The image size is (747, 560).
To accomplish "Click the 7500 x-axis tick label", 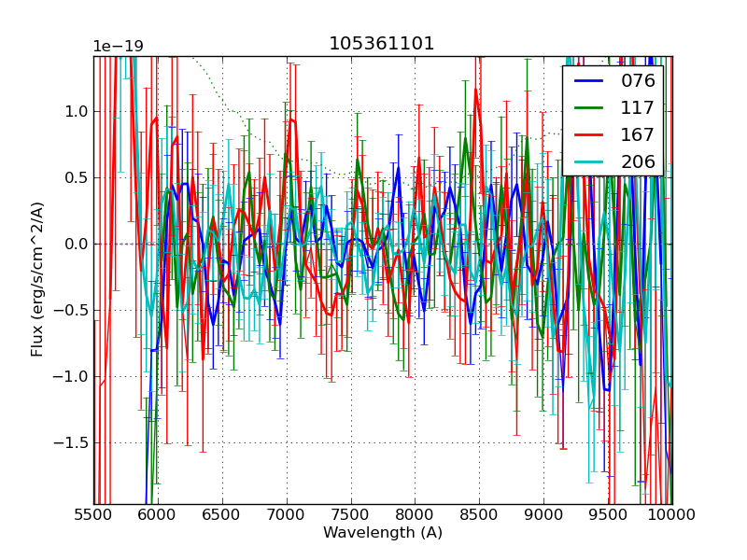I will (x=351, y=514).
